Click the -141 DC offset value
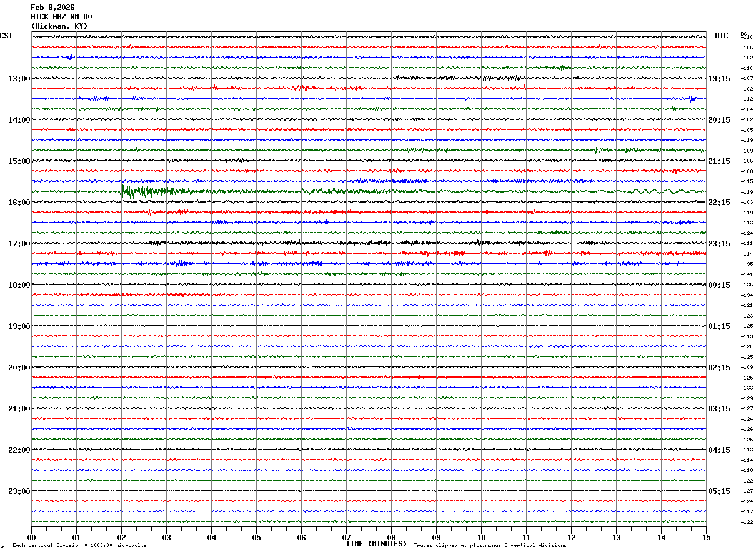The width and height of the screenshot is (756, 554). tap(747, 274)
